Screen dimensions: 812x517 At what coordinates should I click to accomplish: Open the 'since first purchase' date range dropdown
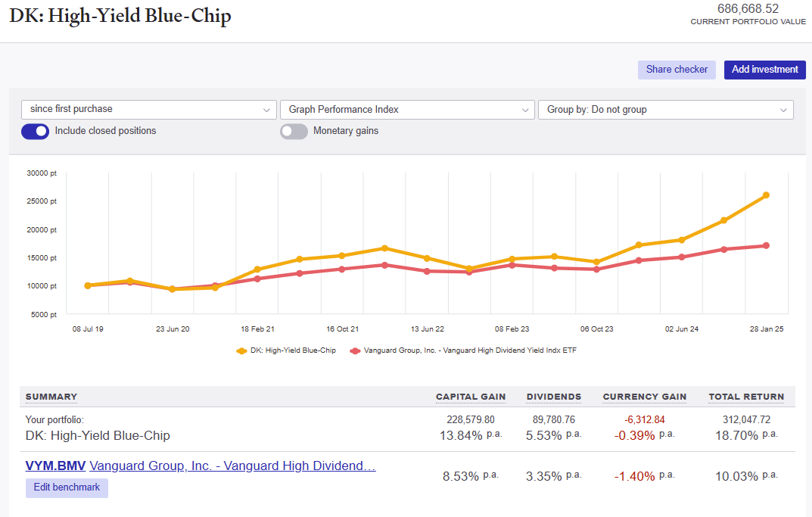click(149, 109)
